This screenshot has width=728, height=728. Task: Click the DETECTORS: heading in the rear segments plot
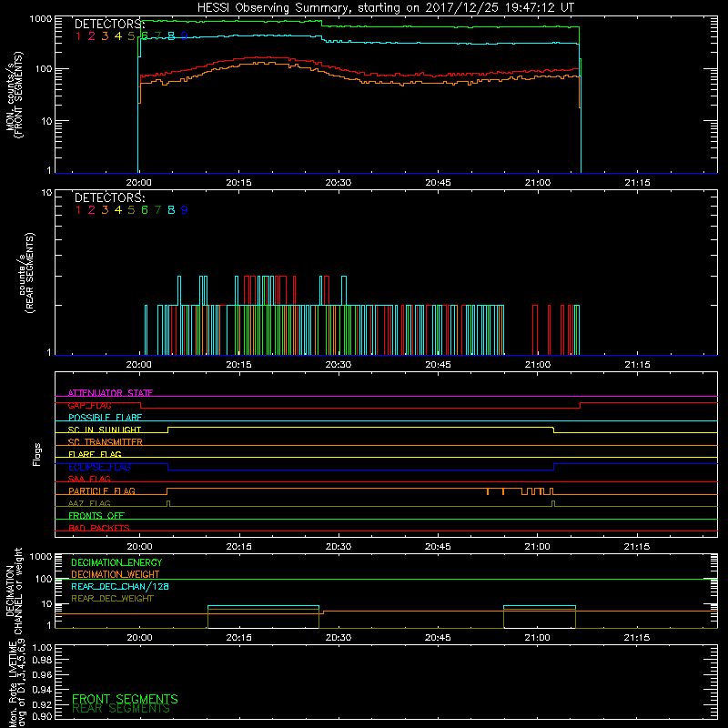pos(110,197)
